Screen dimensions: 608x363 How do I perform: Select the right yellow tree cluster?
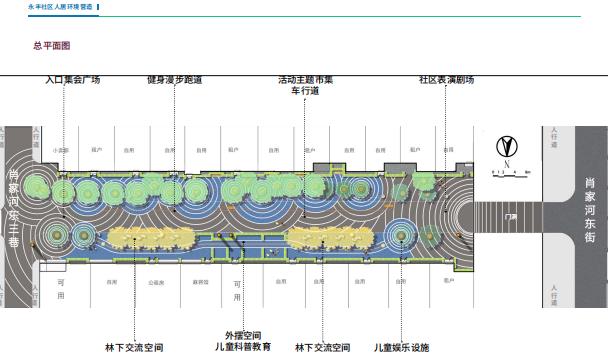330,238
